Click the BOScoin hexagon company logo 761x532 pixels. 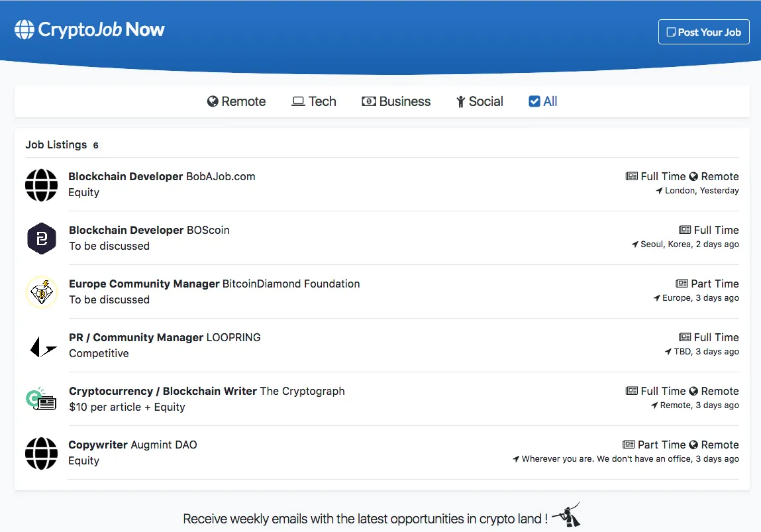click(42, 239)
